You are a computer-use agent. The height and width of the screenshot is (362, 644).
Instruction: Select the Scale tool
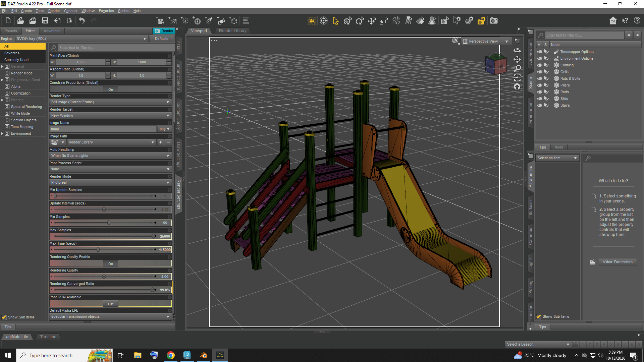tap(384, 21)
